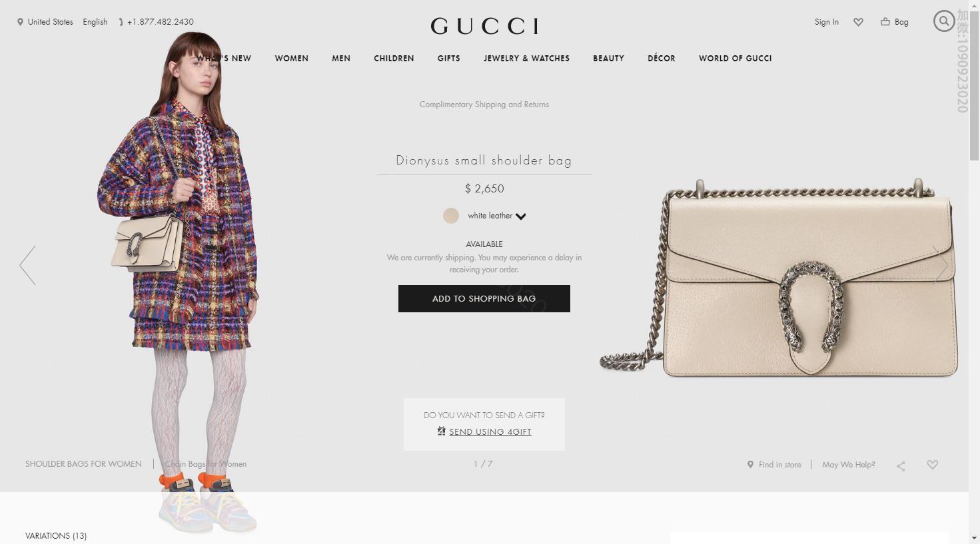Viewport: 980px width, 544px height.
Task: Open the saved items heart in header
Action: tap(858, 22)
